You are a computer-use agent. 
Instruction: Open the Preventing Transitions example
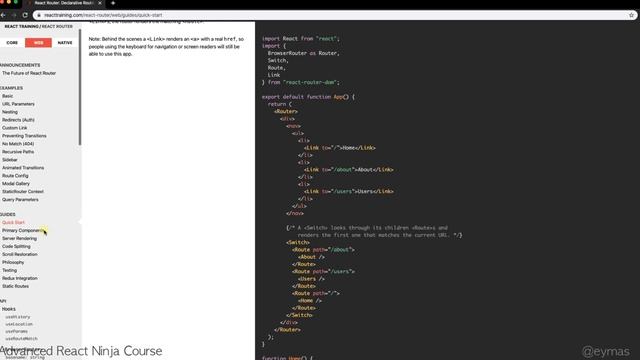[x=24, y=136]
